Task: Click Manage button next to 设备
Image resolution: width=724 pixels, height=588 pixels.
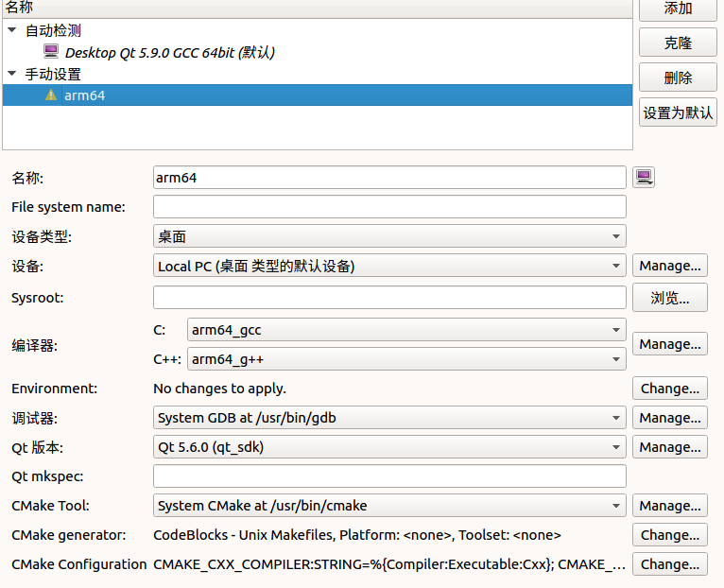Action: click(670, 266)
